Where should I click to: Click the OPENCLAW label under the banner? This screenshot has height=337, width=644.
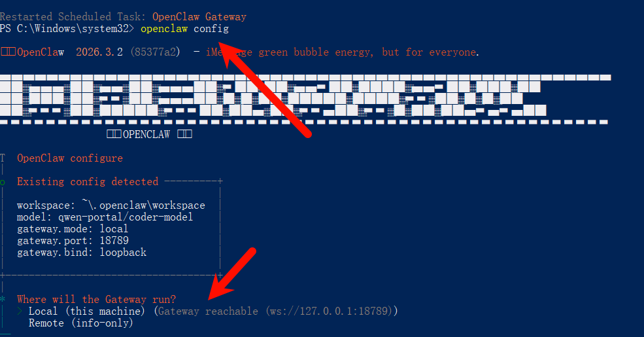(x=146, y=134)
